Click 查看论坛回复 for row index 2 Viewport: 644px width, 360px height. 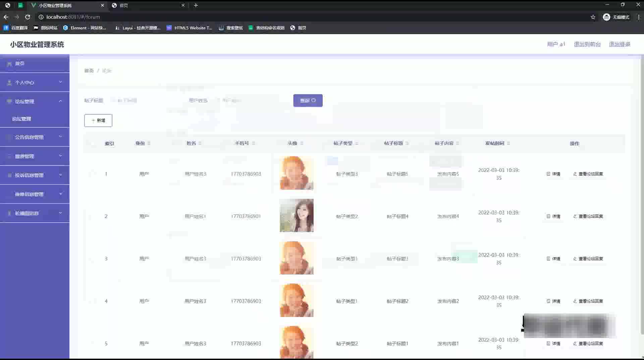click(588, 216)
